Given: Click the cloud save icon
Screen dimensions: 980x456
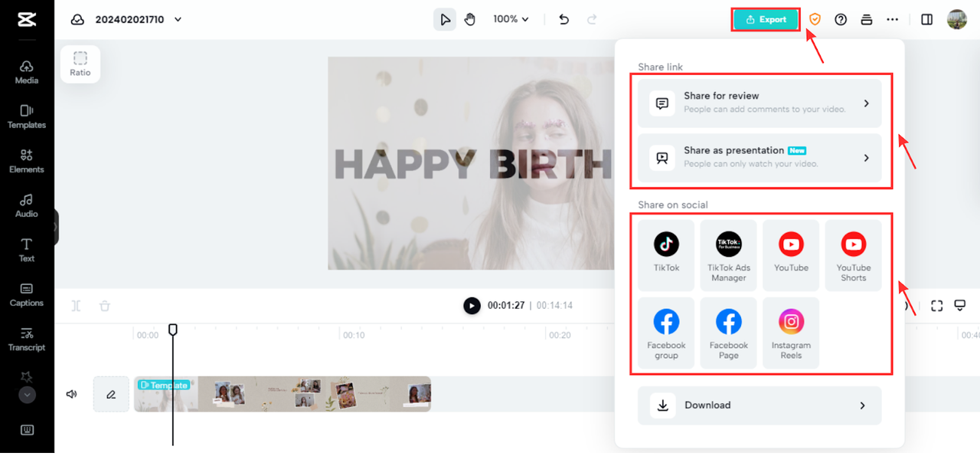Looking at the screenshot, I should click(x=77, y=19).
